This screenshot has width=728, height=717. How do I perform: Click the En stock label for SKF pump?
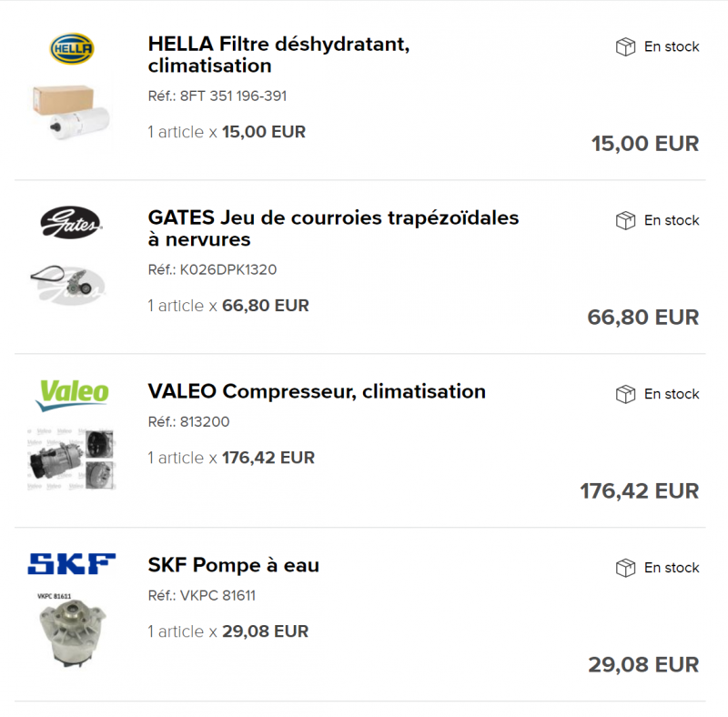(672, 568)
